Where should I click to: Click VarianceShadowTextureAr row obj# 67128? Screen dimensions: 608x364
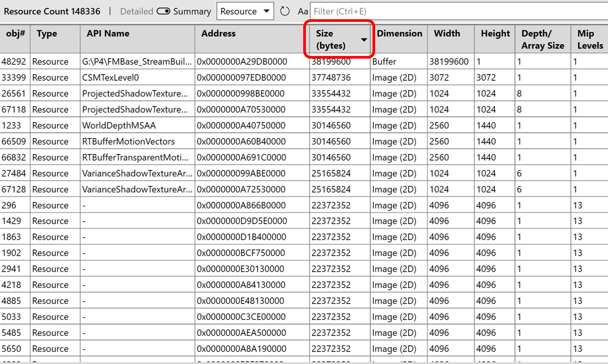tap(304, 189)
